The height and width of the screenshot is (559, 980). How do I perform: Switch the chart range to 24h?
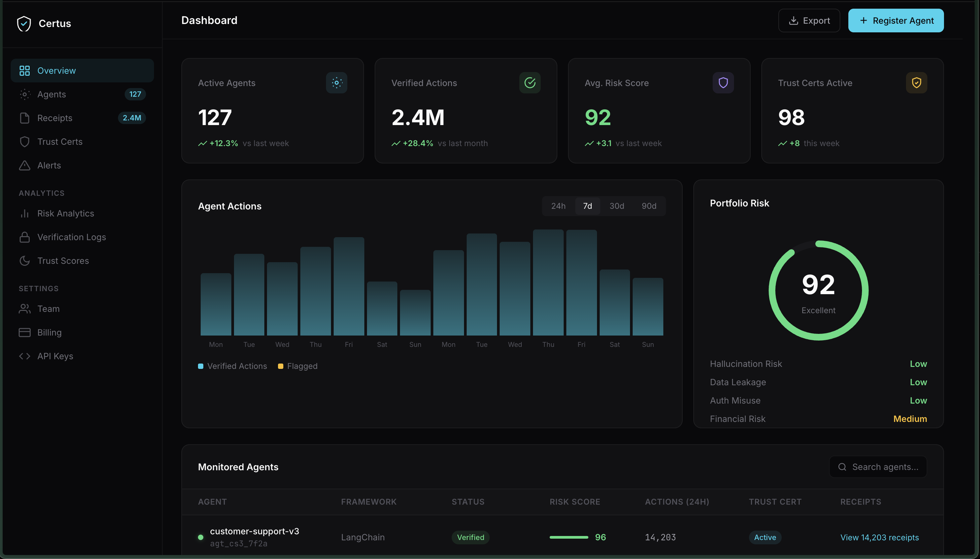click(x=558, y=206)
